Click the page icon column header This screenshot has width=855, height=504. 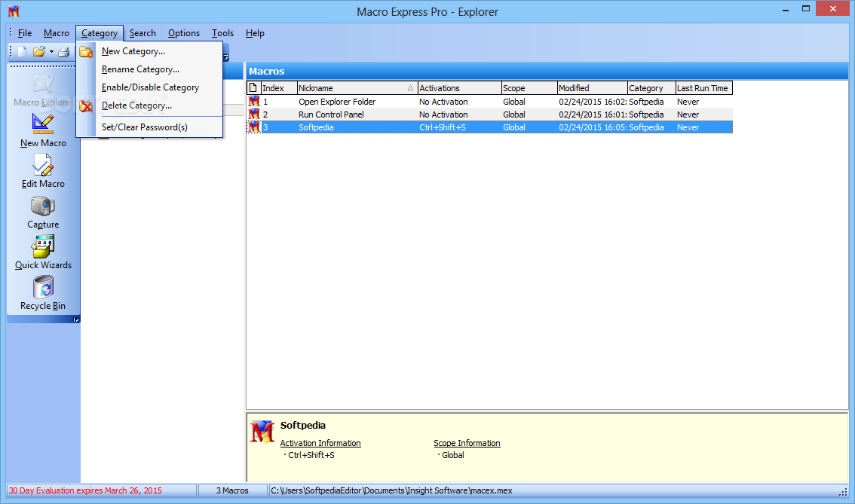(x=253, y=87)
